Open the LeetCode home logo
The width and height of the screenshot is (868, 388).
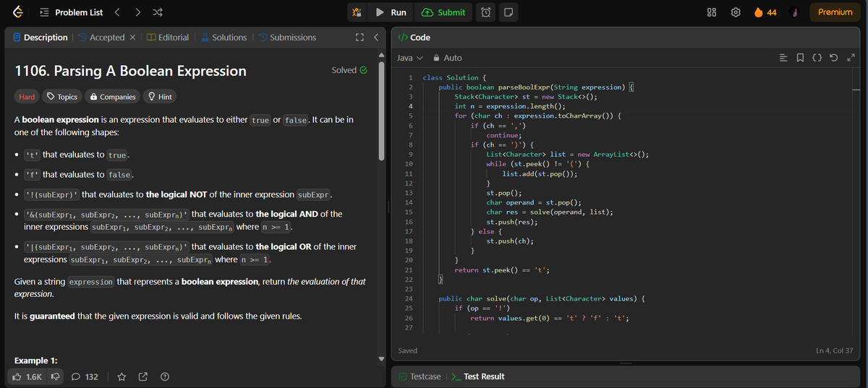[x=17, y=12]
